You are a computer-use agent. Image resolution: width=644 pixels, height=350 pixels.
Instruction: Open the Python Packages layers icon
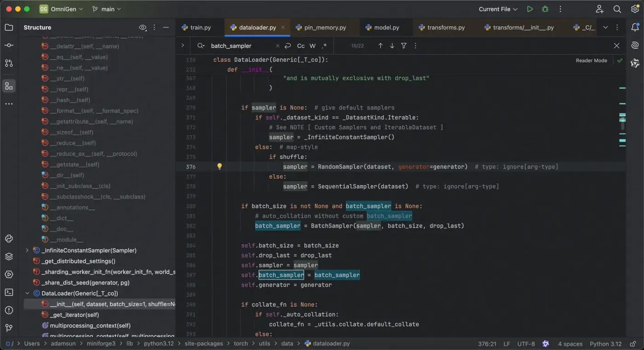point(9,256)
